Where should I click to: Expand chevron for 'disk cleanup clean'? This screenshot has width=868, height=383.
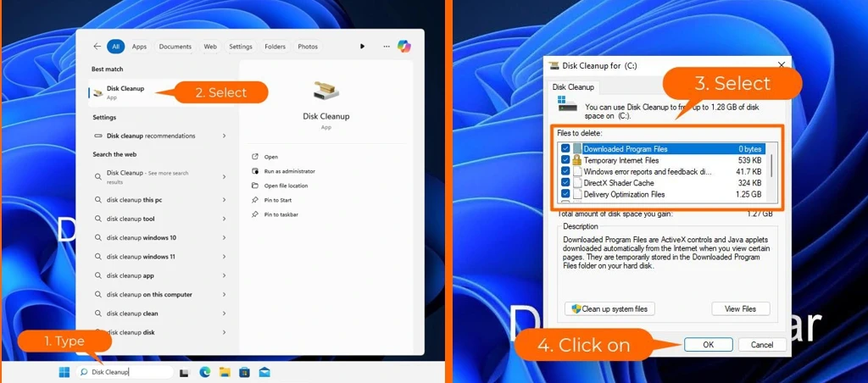coord(224,314)
